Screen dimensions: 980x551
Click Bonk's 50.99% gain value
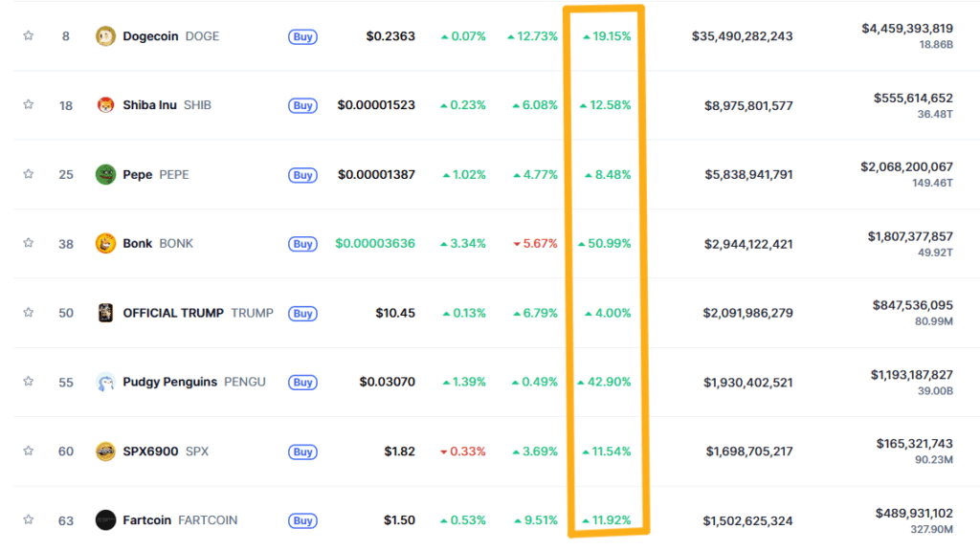605,243
